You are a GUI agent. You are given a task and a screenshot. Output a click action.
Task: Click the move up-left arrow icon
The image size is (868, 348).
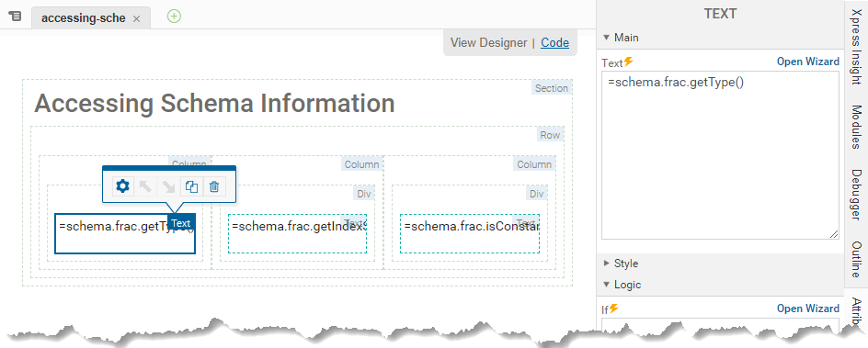(x=145, y=186)
